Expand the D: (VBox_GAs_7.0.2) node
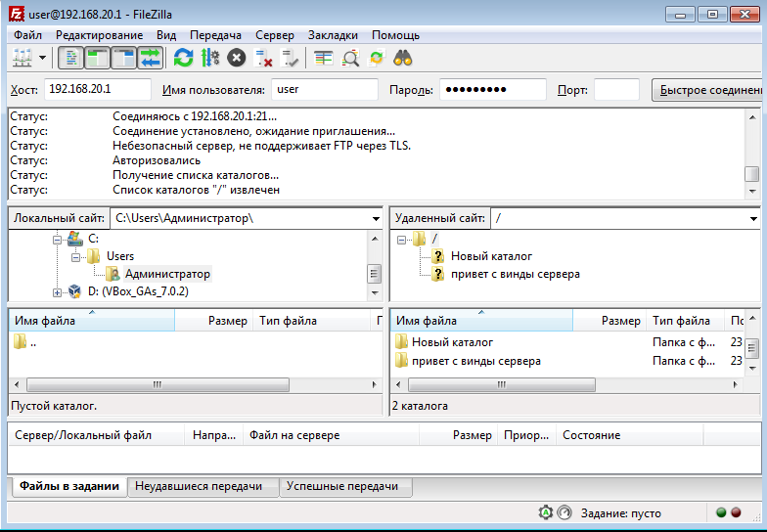 (57, 293)
